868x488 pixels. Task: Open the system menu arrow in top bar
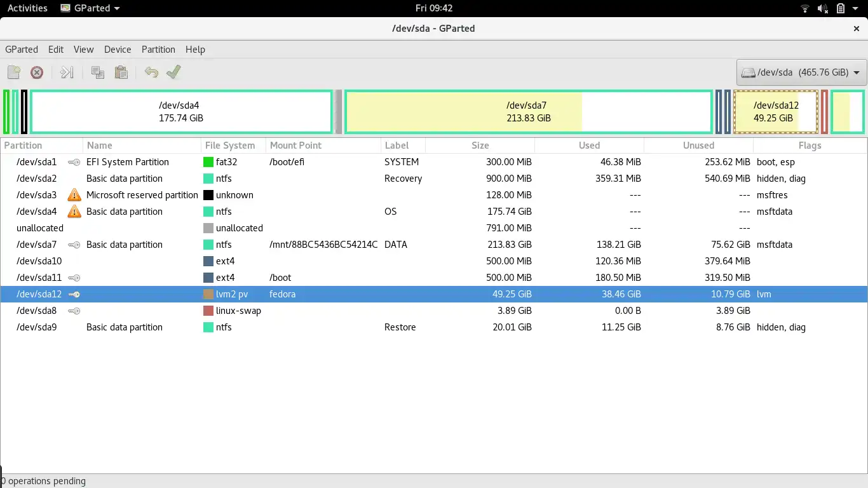click(x=856, y=8)
